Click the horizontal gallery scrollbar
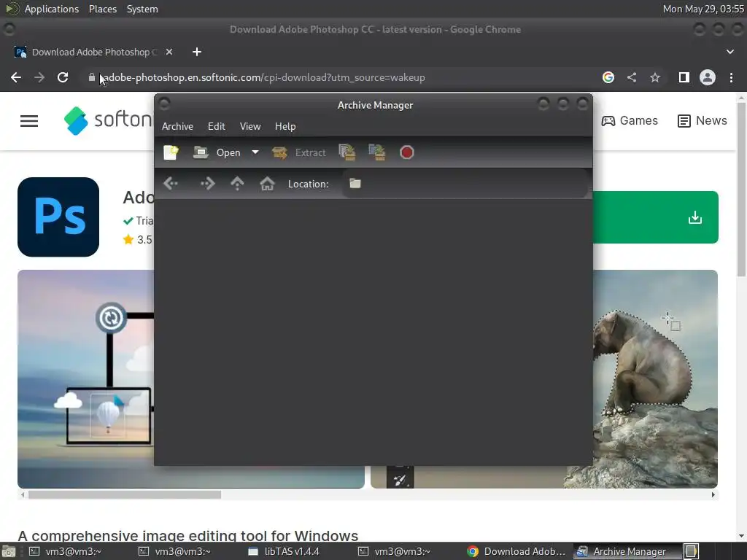This screenshot has width=747, height=560. point(125,495)
